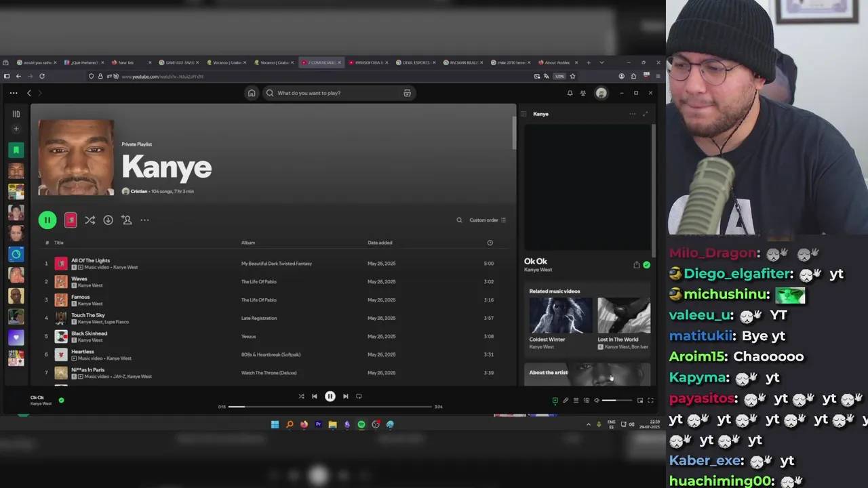Mute the Spotify volume
This screenshot has width=868, height=488.
click(597, 401)
